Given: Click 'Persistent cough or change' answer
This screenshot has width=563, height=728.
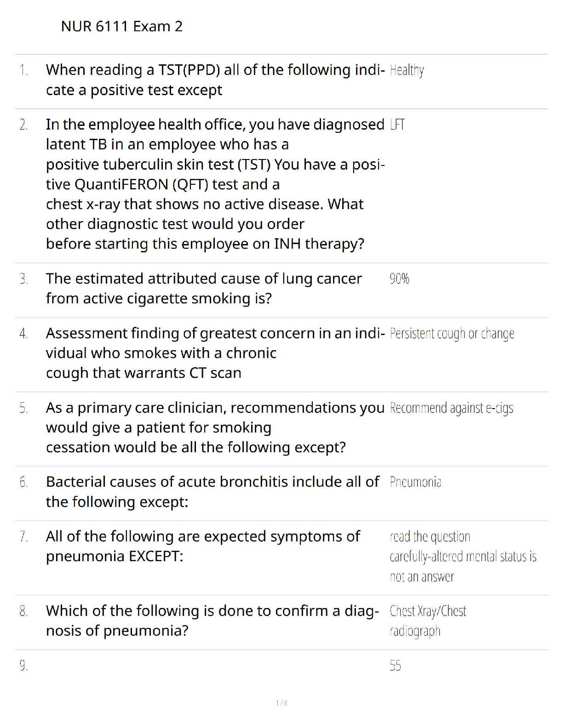Looking at the screenshot, I should click(x=452, y=334).
